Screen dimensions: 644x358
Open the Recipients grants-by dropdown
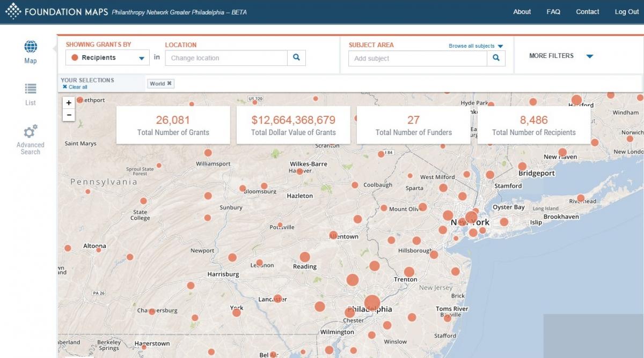tap(141, 57)
